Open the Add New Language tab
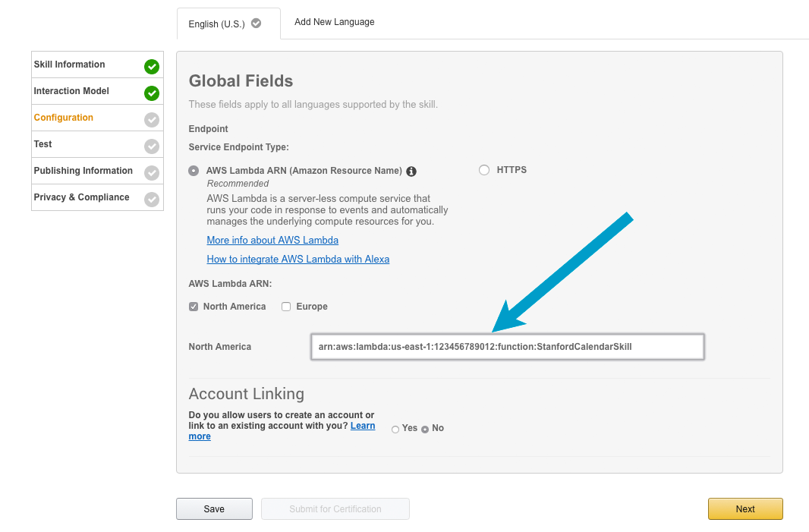Viewport: 809px width, 532px height. (x=335, y=22)
